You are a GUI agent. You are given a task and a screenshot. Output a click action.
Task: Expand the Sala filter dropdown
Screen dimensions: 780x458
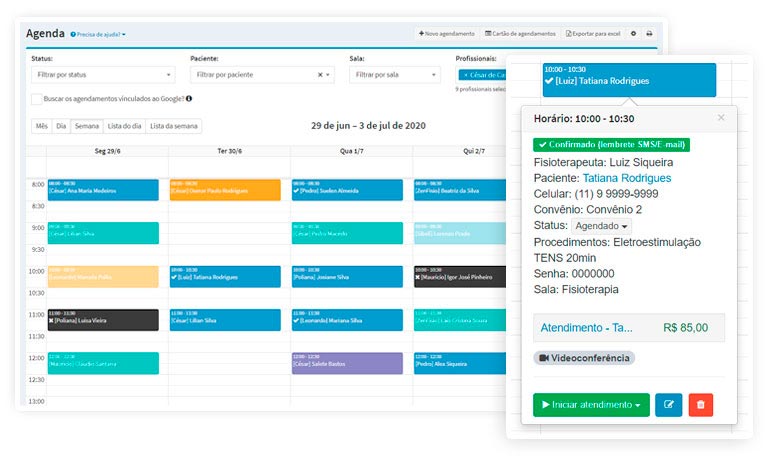395,75
